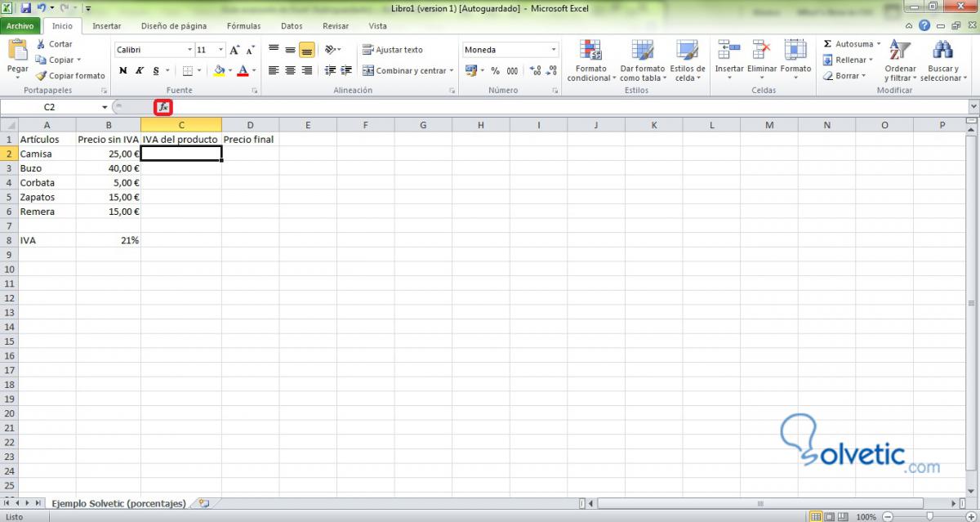Image resolution: width=980 pixels, height=522 pixels.
Task: Toggle middle vertical alignment
Action: click(x=290, y=50)
